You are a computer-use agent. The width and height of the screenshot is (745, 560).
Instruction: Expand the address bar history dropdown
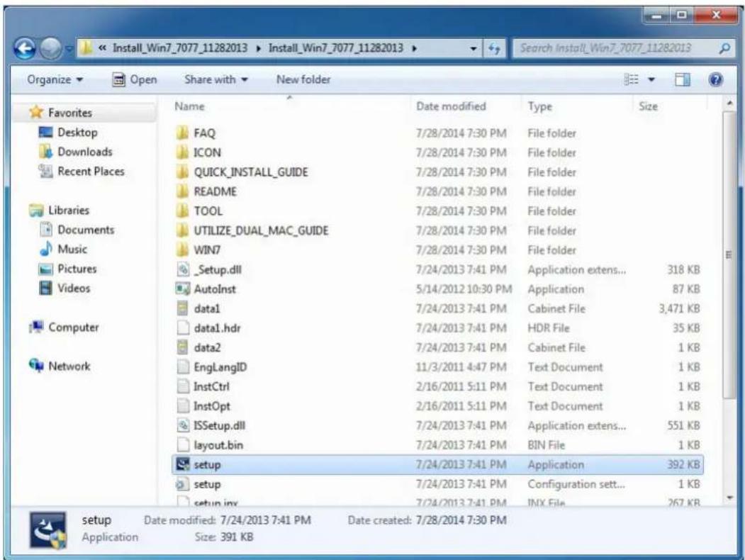474,48
